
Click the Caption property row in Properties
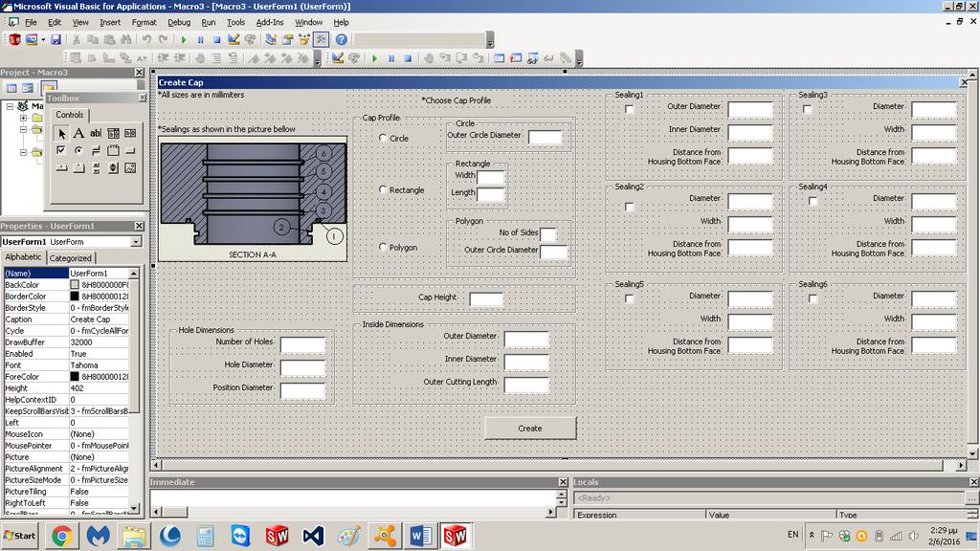click(x=67, y=320)
